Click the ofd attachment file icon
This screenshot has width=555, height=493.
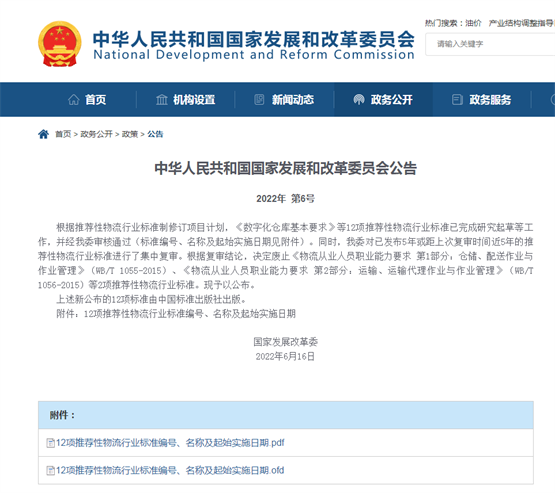tap(51, 471)
